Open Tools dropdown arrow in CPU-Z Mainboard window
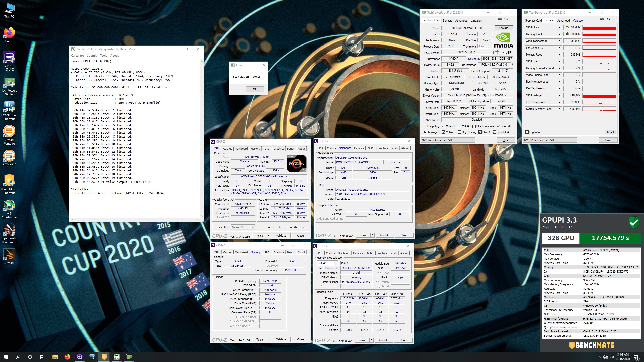Screen dimensions: 644x362 pyautogui.click(x=372, y=235)
